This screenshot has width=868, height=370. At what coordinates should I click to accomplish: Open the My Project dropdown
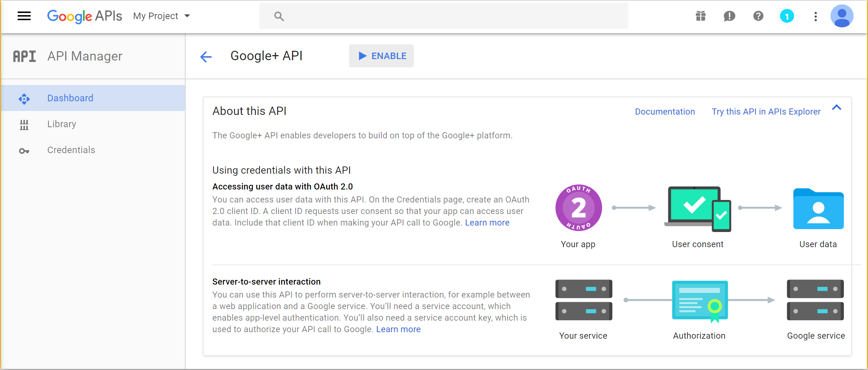(161, 16)
